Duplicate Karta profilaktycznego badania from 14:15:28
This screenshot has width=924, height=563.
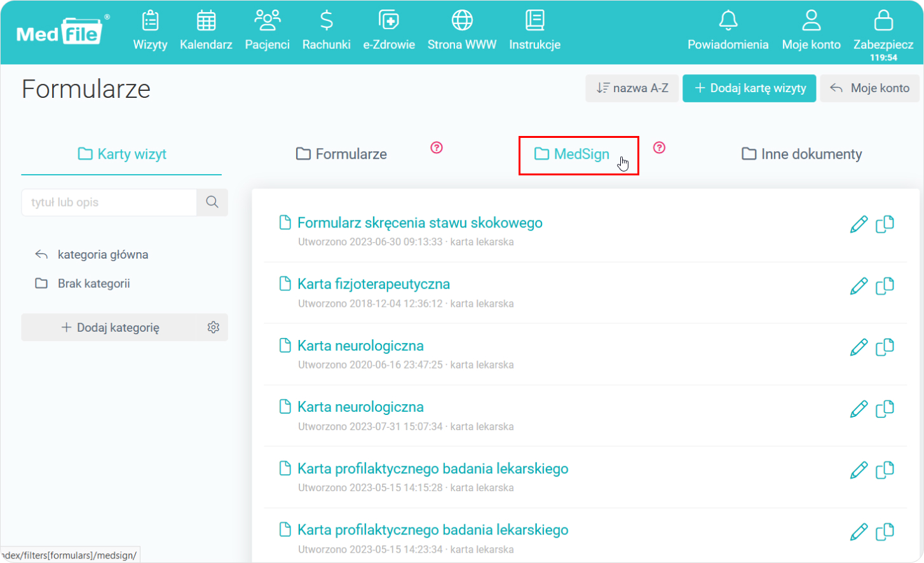coord(885,470)
